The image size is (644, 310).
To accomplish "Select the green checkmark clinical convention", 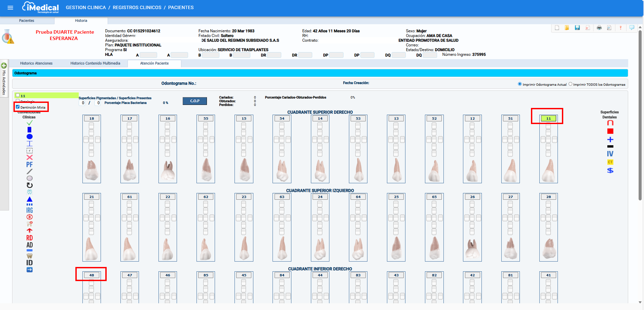I will pyautogui.click(x=30, y=123).
